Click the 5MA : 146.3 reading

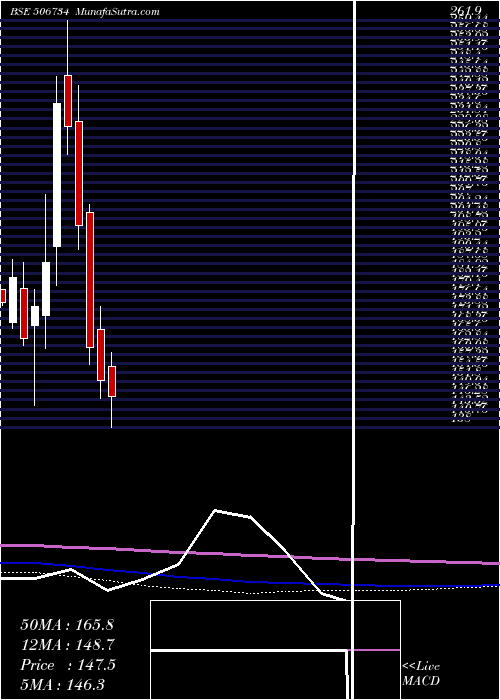[64, 685]
